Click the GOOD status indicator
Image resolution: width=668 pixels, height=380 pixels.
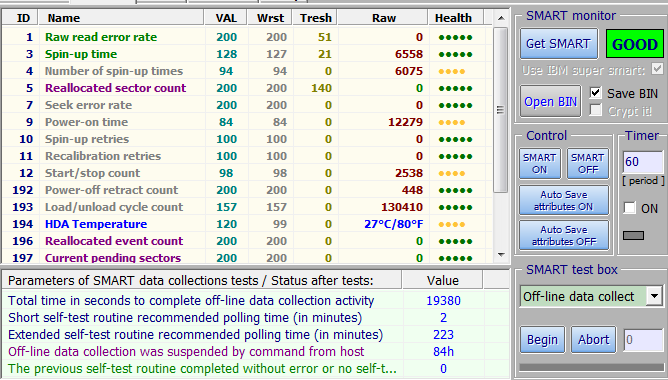point(635,44)
